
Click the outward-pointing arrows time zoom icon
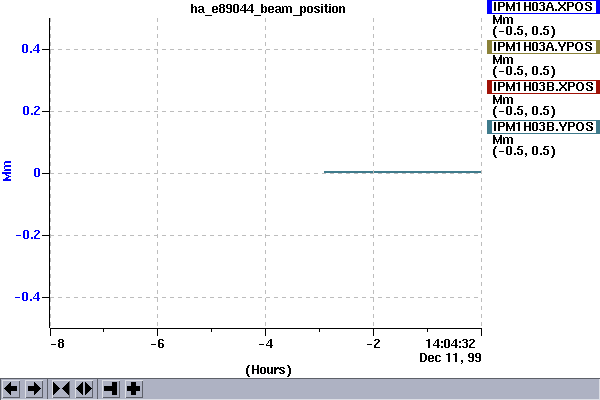pyautogui.click(x=83, y=389)
